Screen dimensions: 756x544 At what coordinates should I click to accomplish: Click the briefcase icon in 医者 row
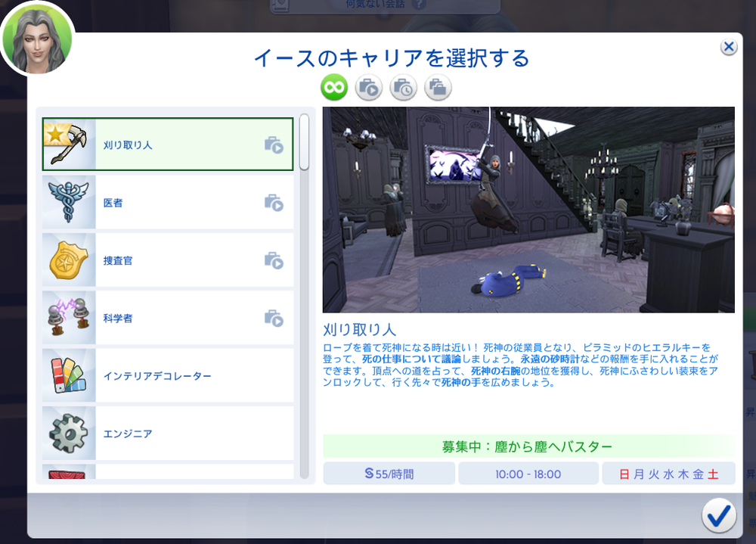click(x=274, y=203)
